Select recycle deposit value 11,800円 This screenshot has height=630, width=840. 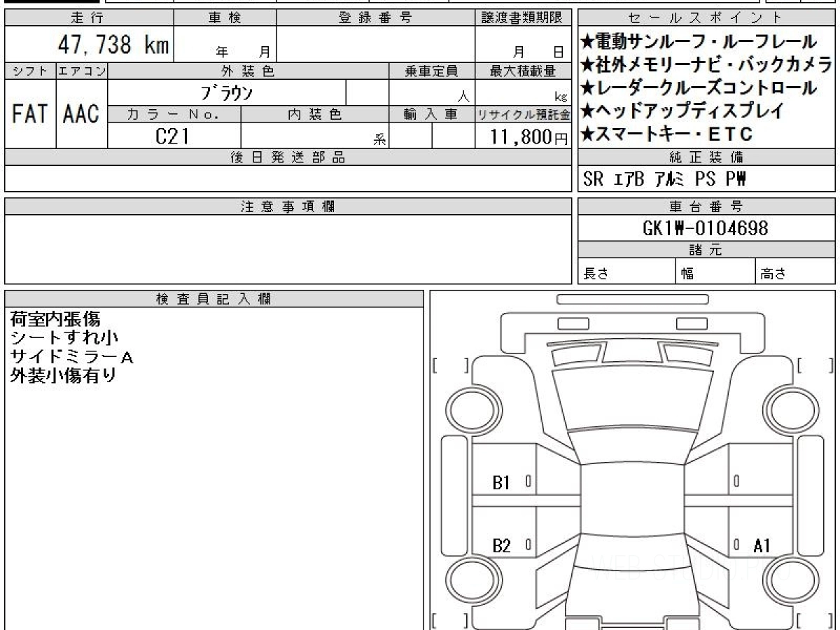click(529, 136)
